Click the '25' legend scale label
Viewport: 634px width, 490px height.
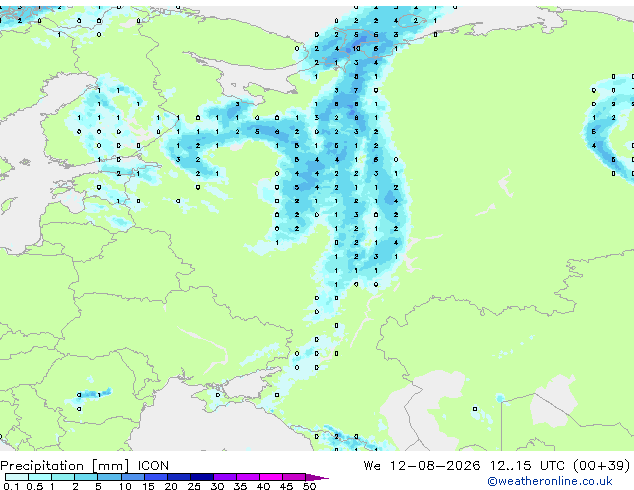(x=194, y=486)
